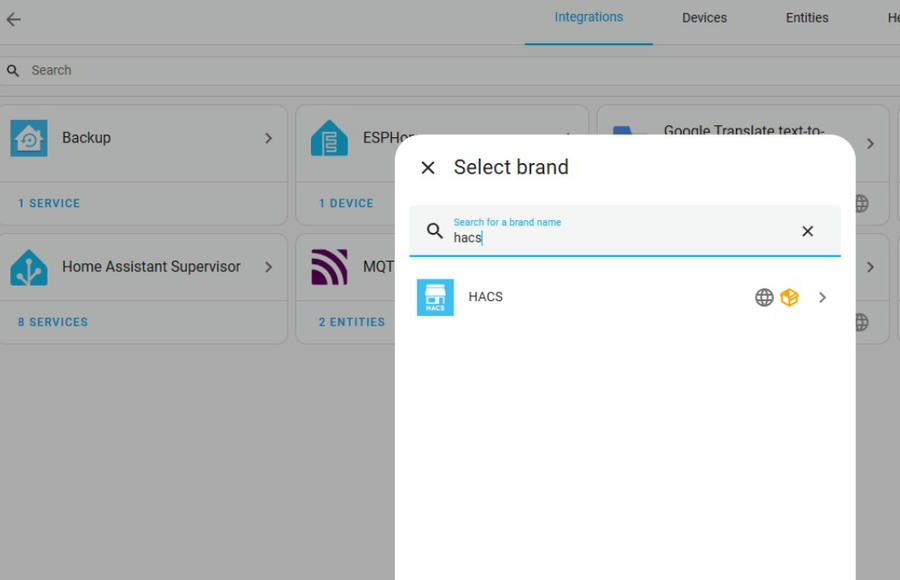Click the orange custom integration box icon
Viewport: 900px width, 580px height.
pyautogui.click(x=789, y=297)
